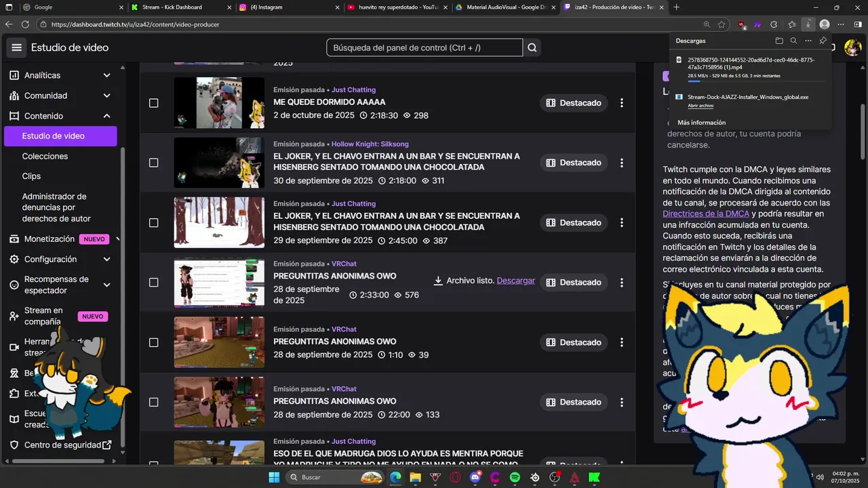
Task: Click the uBlock Origin extension icon
Action: pos(741,24)
